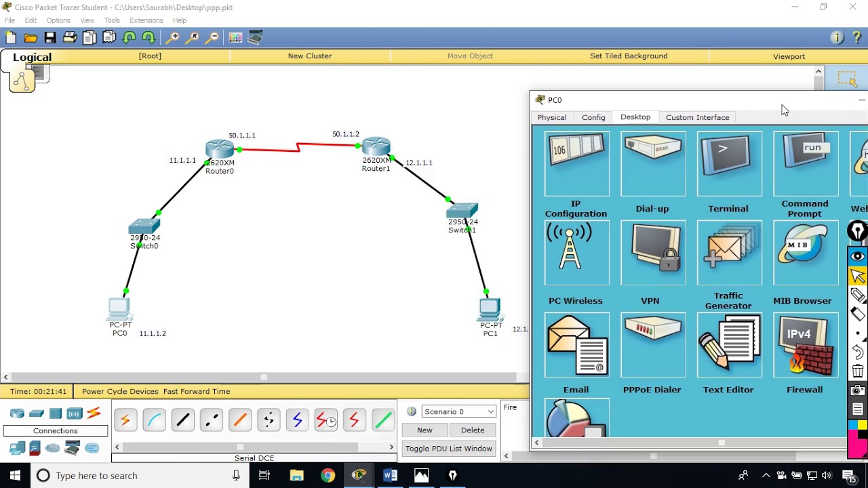Open Google Chrome from taskbar

(x=328, y=475)
